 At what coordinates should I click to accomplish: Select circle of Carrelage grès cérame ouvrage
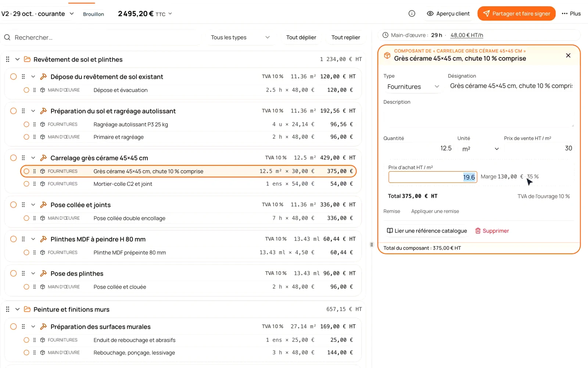[14, 158]
